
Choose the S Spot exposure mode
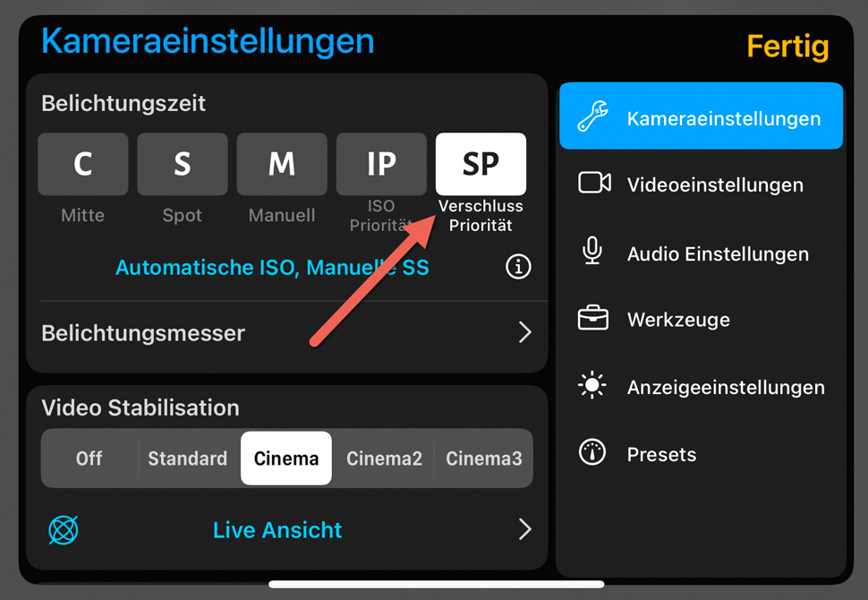tap(183, 164)
